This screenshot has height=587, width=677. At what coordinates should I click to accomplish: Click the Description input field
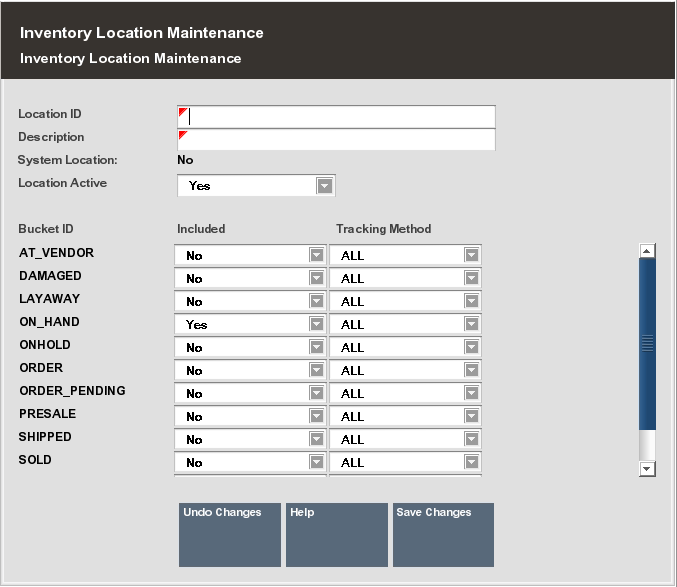[x=336, y=139]
